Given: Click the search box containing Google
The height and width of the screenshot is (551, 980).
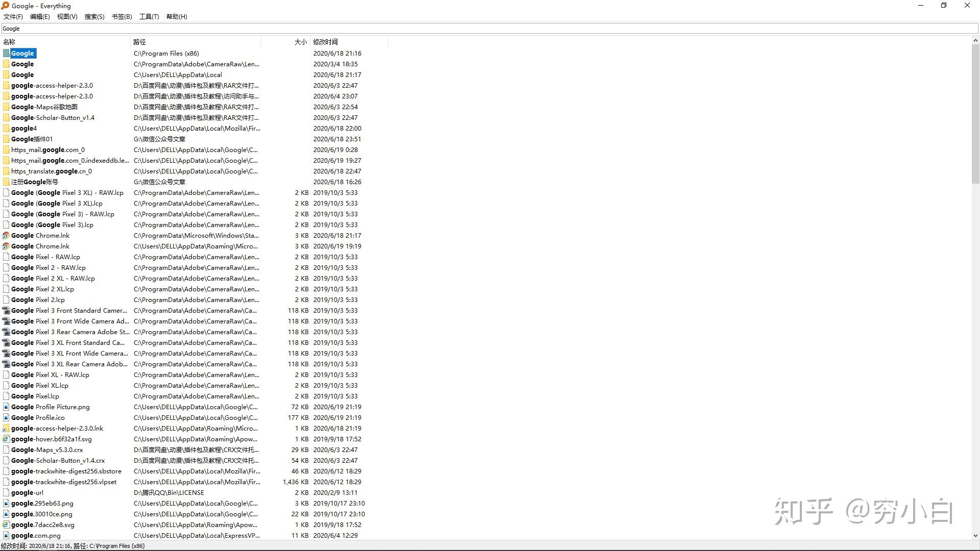Looking at the screenshot, I should pos(489,29).
